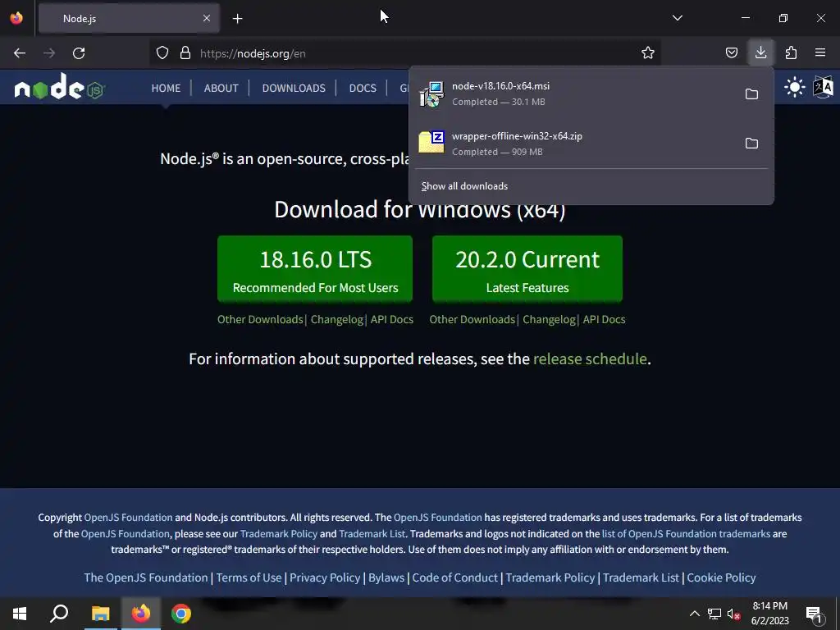
Task: Open the Trademark Policy link in the copyright paragraph
Action: [279, 533]
